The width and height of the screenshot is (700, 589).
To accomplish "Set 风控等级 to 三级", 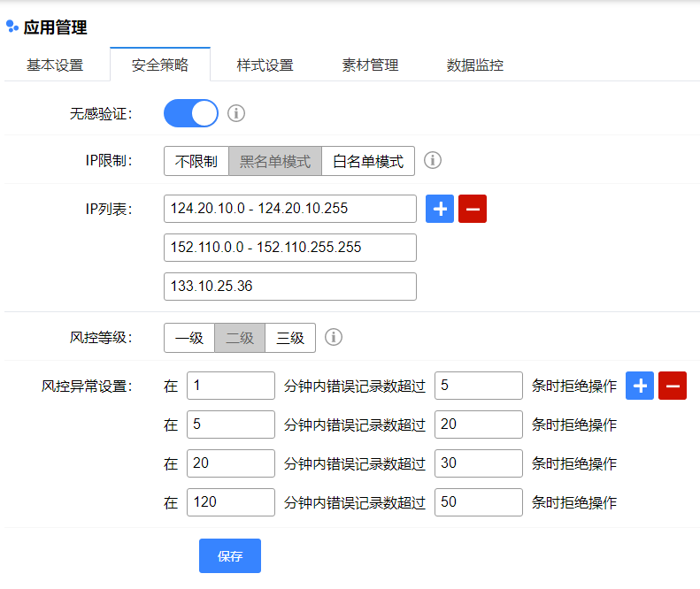I will [x=290, y=337].
